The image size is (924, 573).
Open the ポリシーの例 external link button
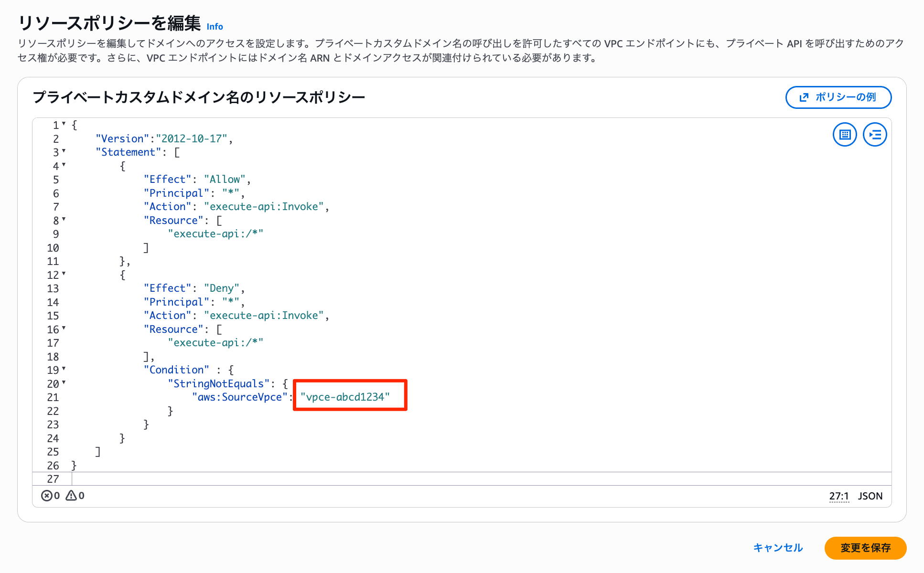click(838, 97)
